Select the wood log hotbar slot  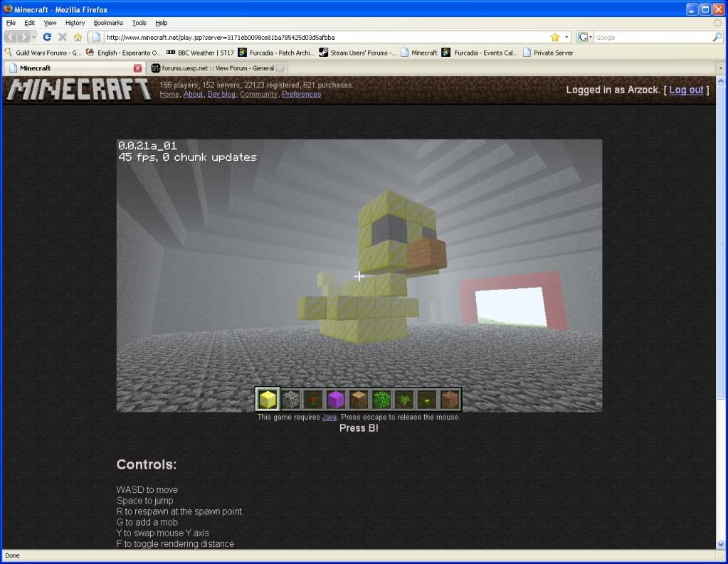pos(359,399)
